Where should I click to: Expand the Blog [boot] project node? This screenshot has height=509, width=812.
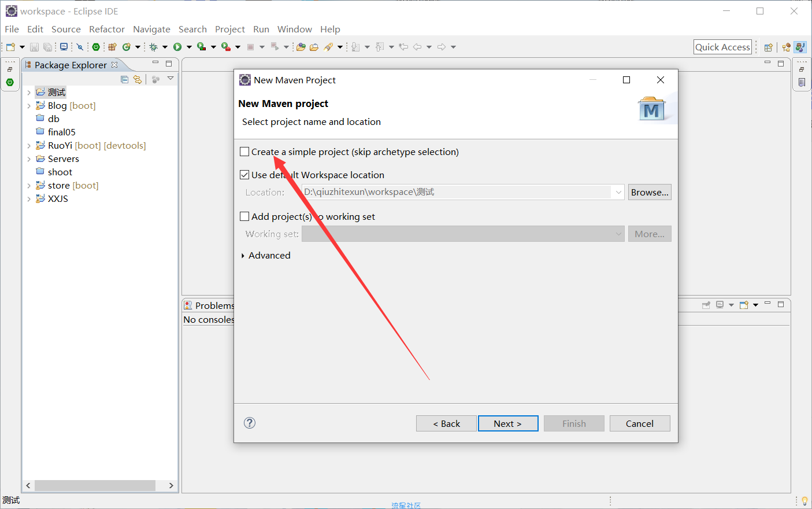click(x=29, y=106)
